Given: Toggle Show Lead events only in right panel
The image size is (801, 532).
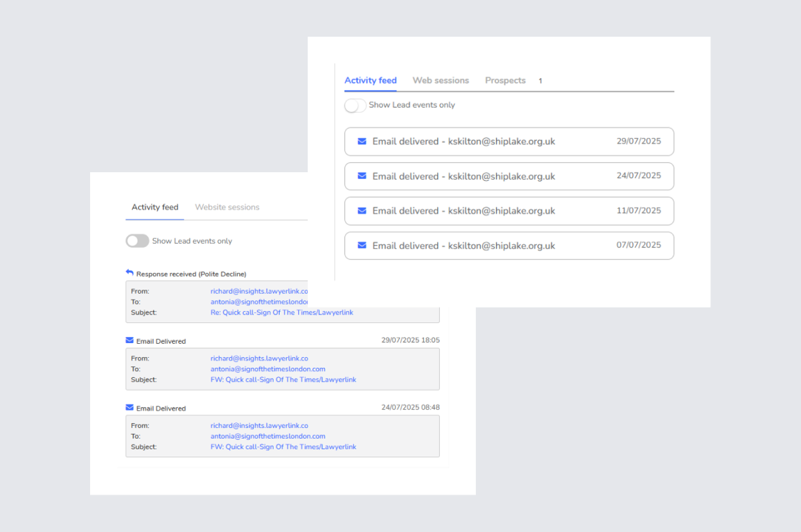Looking at the screenshot, I should pyautogui.click(x=355, y=105).
